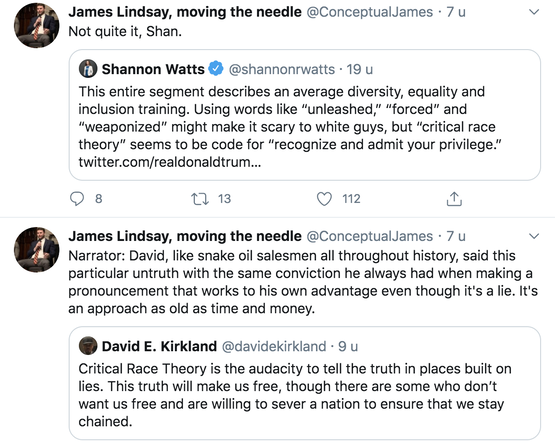Open David E. Kirkland small avatar
The height and width of the screenshot is (443, 555).
coord(88,346)
